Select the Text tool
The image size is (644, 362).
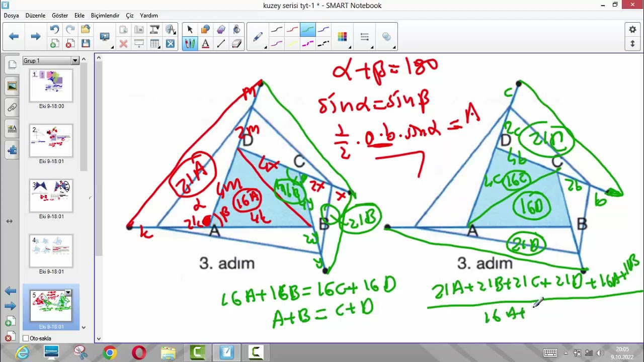(x=205, y=44)
